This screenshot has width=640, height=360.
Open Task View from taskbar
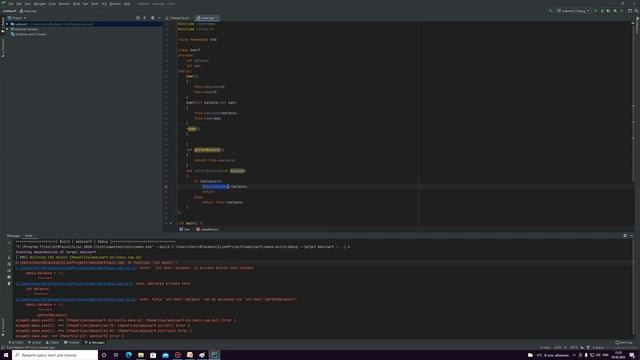coord(116,355)
